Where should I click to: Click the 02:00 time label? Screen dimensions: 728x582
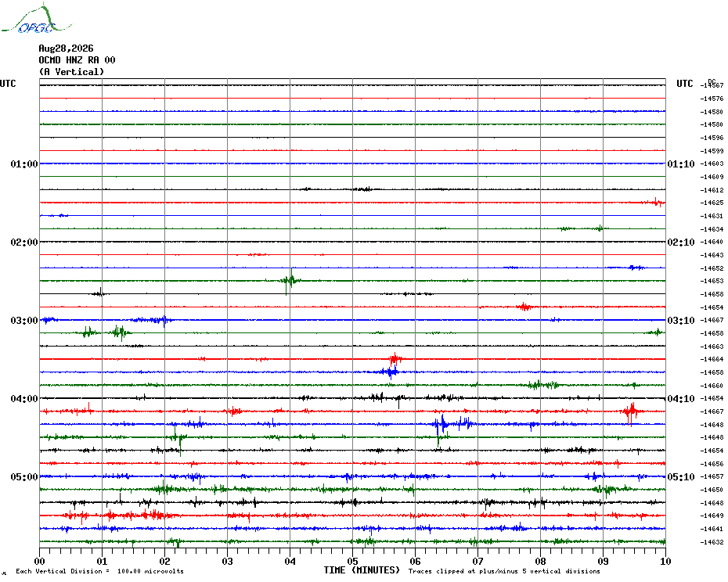click(24, 242)
